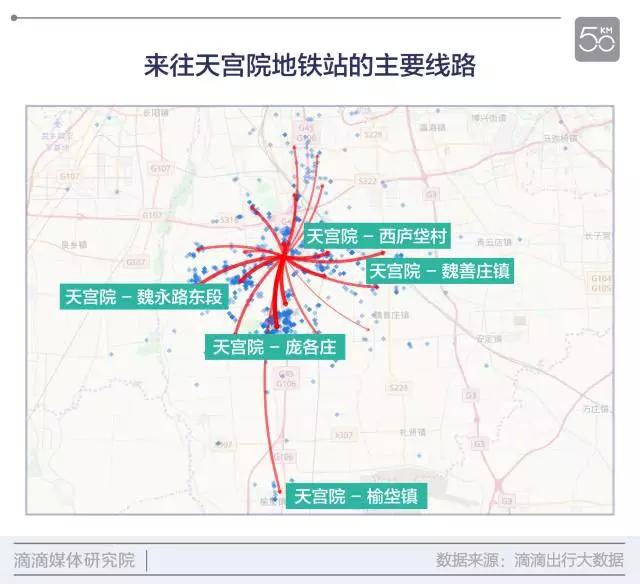
Task: Click the 数据来源：滴滴出行大数据 footer text
Action: coord(530,560)
